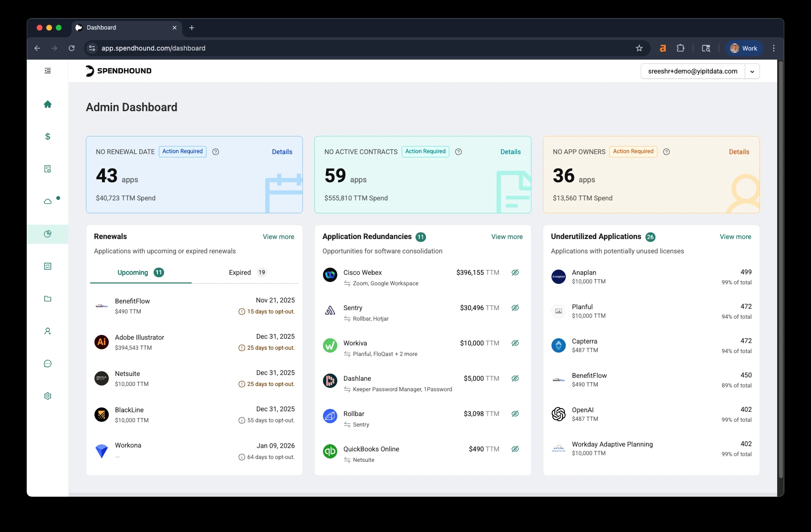Viewport: 811px width, 532px height.
Task: Click Action Required badge on No Renewal Date
Action: click(x=183, y=152)
